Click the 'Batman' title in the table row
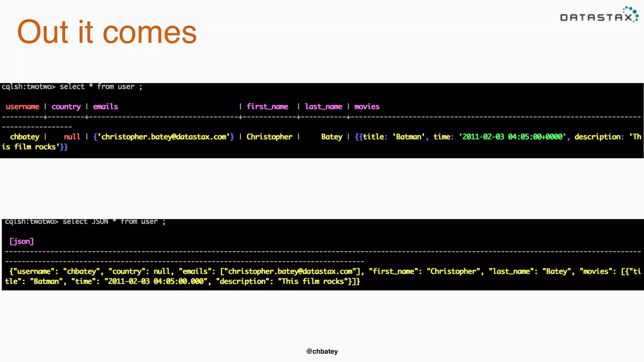The width and height of the screenshot is (644, 362). [408, 137]
